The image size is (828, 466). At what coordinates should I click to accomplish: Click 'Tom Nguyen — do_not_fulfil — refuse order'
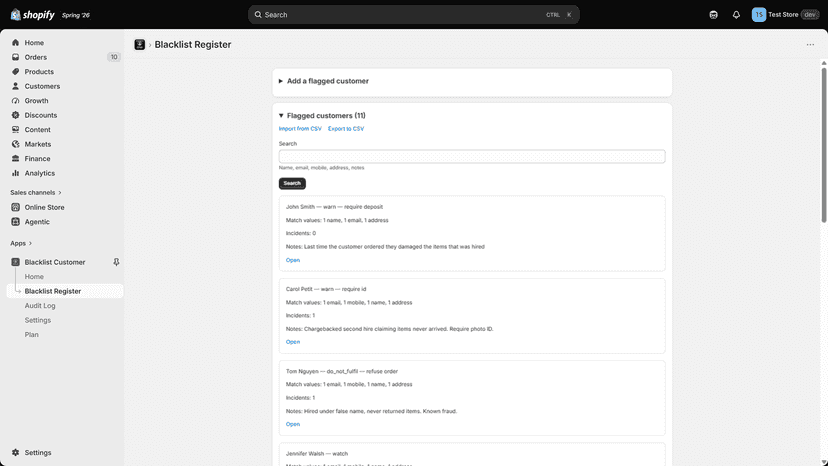[x=342, y=371]
